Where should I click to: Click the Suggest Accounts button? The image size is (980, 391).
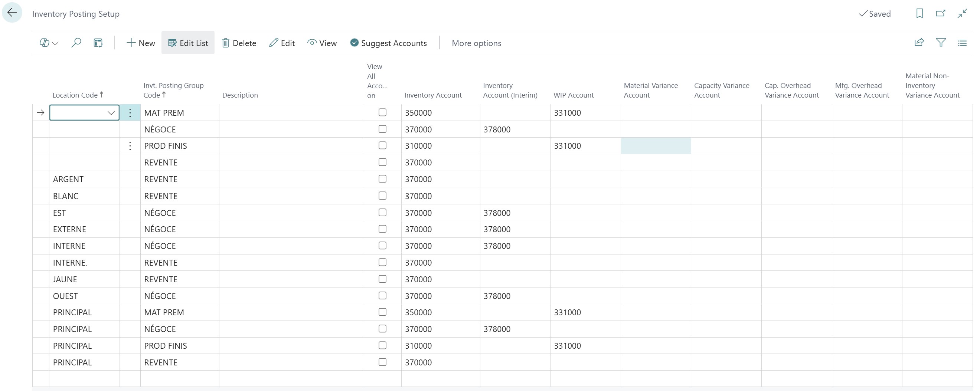coord(388,43)
